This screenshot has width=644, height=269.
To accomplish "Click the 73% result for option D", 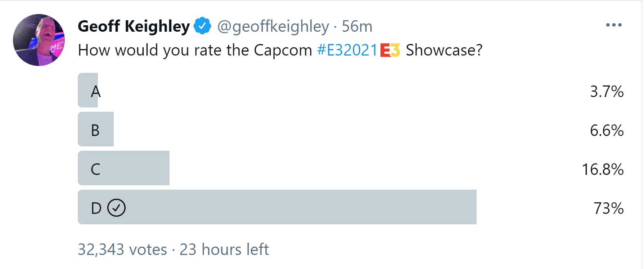I will [x=608, y=208].
